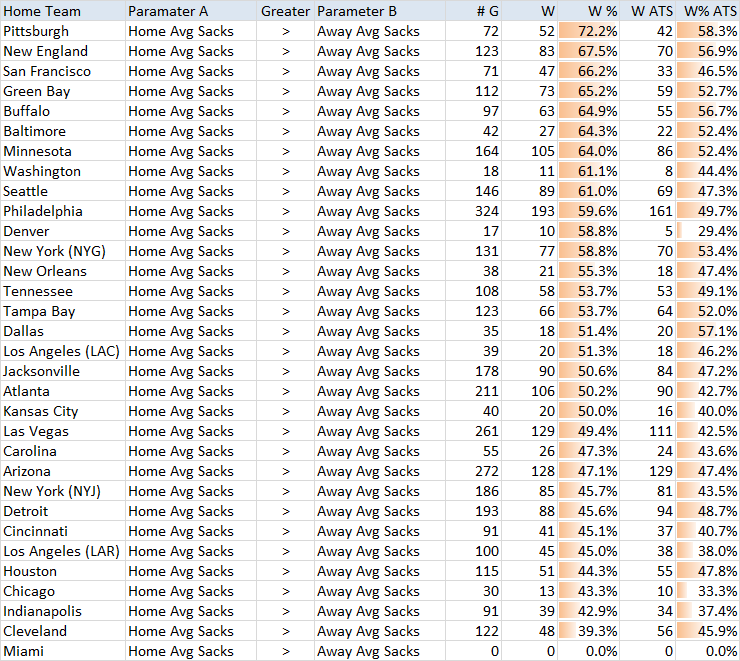Click the W ATS column header
This screenshot has width=740, height=661.
[x=648, y=11]
